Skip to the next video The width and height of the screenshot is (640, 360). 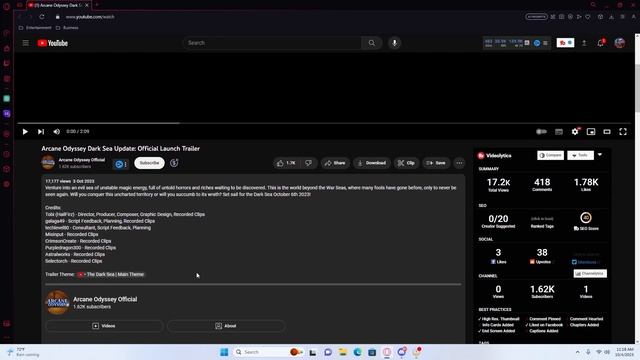click(x=41, y=131)
